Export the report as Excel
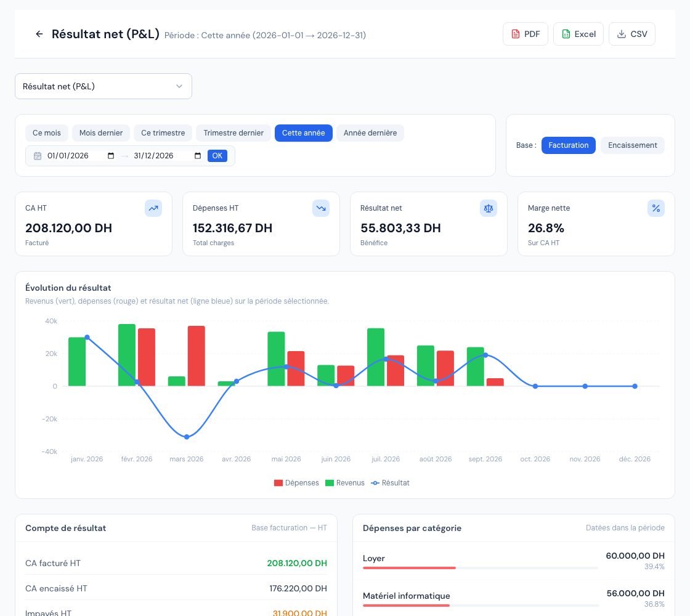Image resolution: width=690 pixels, height=616 pixels. [x=578, y=34]
